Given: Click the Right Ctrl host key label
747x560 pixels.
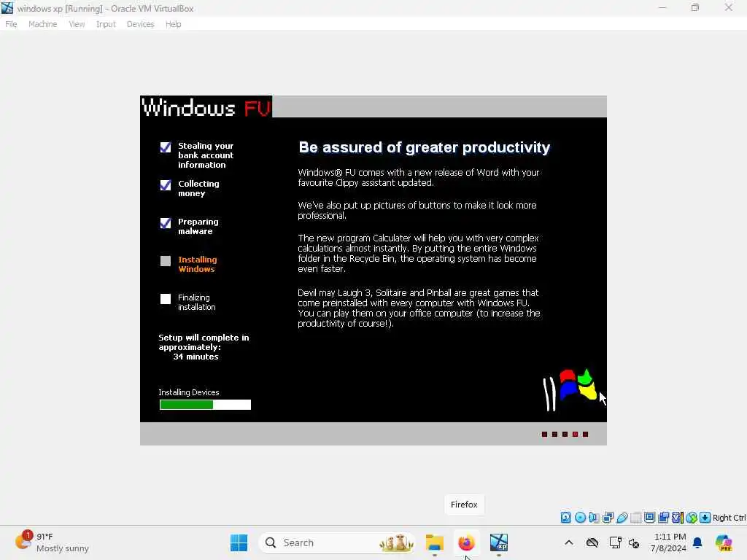Looking at the screenshot, I should click(x=729, y=518).
